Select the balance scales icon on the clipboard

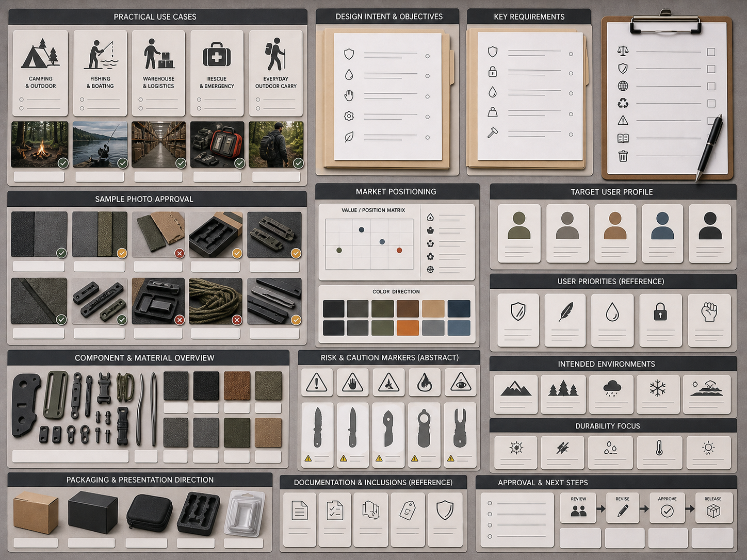623,51
